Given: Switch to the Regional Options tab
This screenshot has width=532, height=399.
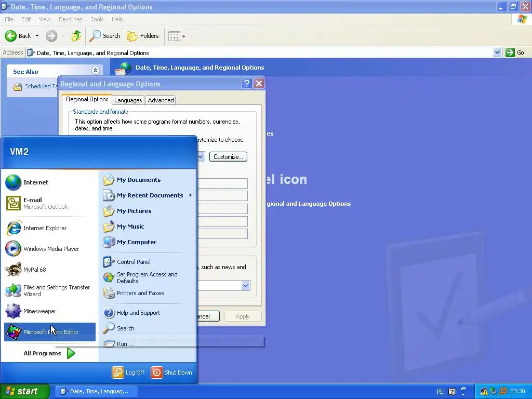Looking at the screenshot, I should [x=87, y=99].
